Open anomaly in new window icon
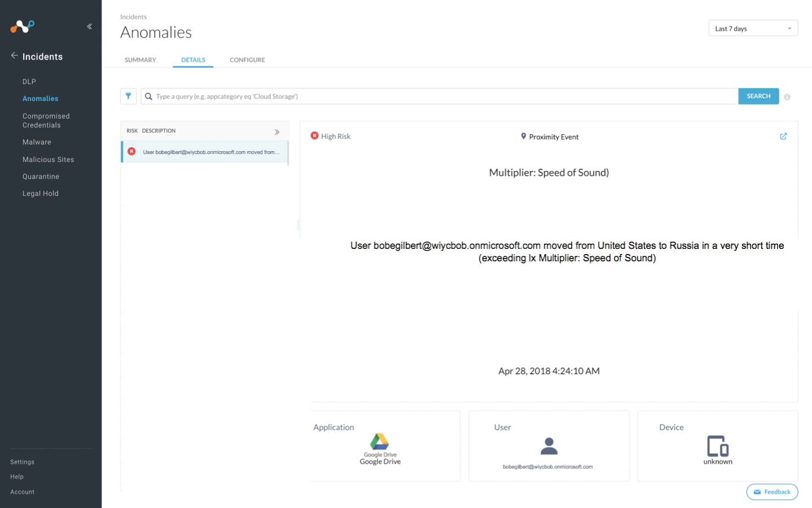This screenshot has height=508, width=812. click(783, 137)
